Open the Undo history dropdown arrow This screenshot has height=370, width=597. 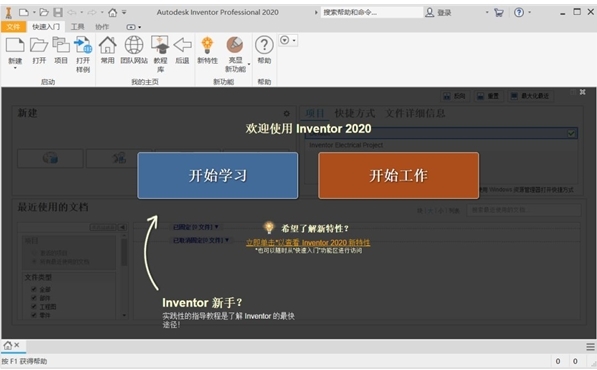(x=81, y=13)
